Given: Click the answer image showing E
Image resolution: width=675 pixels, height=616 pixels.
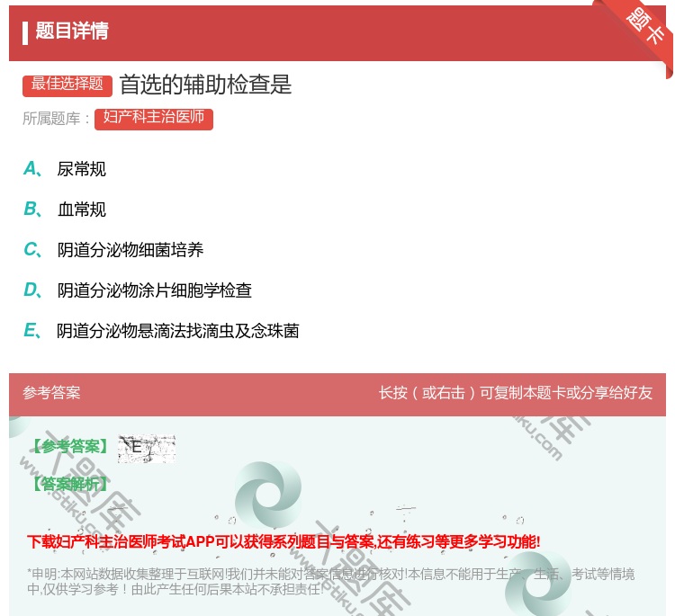Looking at the screenshot, I should [x=147, y=448].
